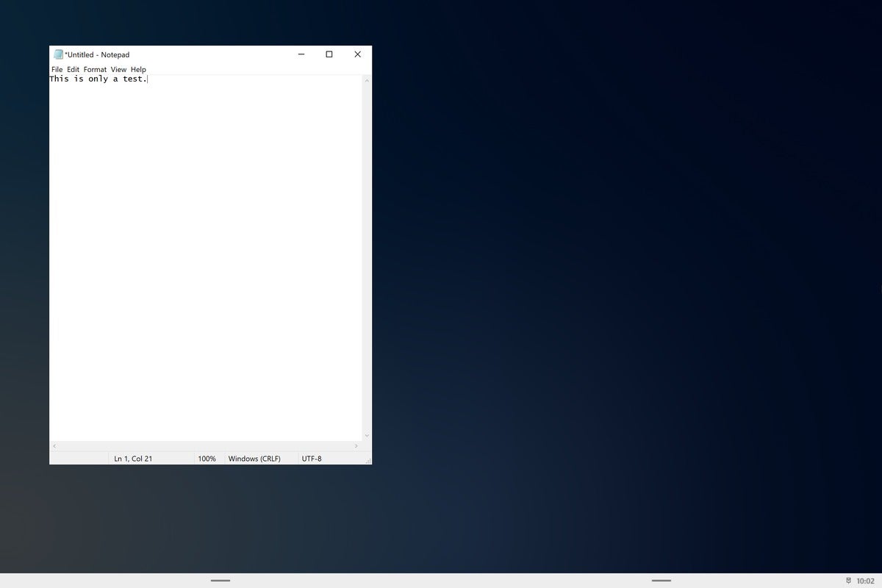
Task: Click the horizontal scrollbar left arrow
Action: coord(54,446)
